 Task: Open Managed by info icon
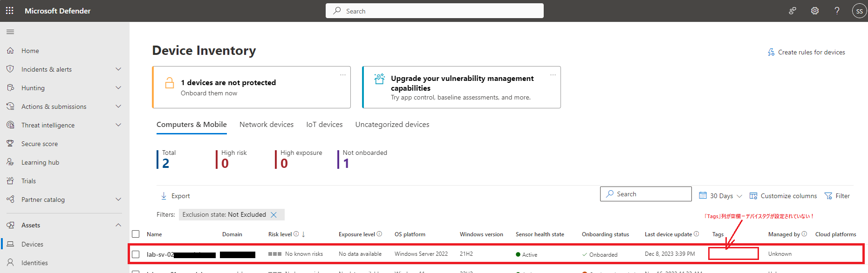(804, 234)
